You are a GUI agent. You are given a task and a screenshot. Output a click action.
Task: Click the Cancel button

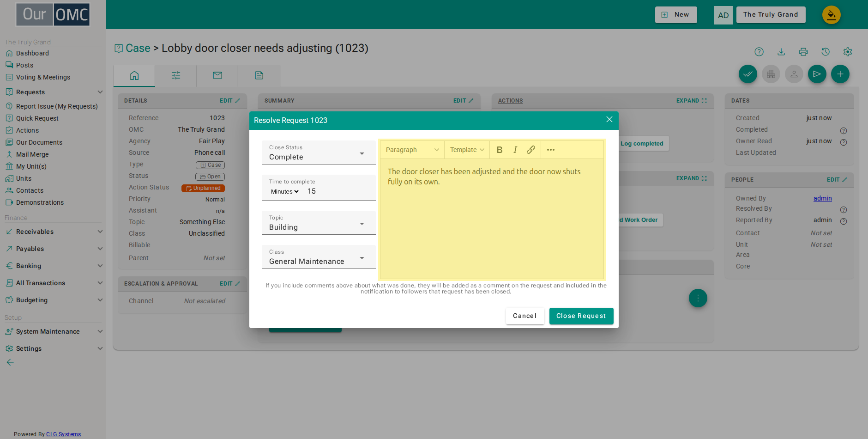pos(525,316)
